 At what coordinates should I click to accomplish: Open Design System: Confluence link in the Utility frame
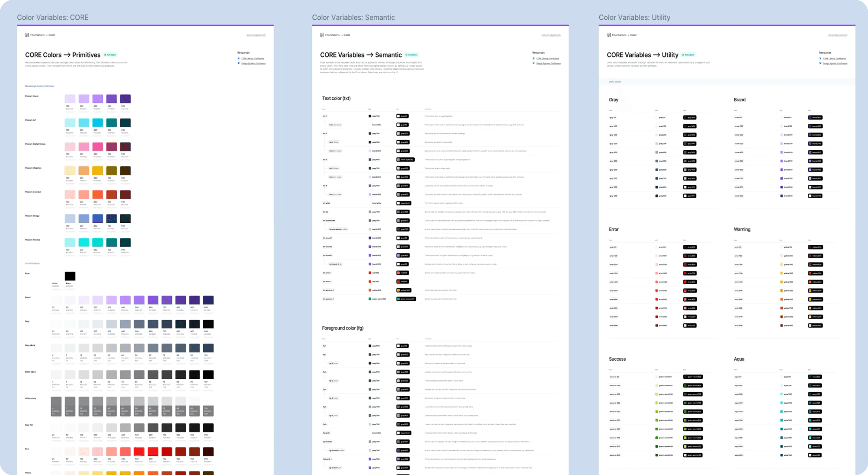pyautogui.click(x=835, y=63)
